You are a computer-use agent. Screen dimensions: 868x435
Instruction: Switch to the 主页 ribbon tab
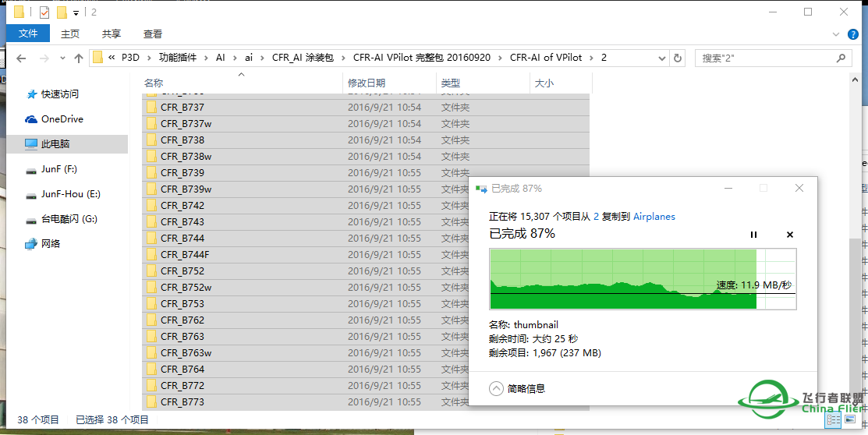point(69,34)
